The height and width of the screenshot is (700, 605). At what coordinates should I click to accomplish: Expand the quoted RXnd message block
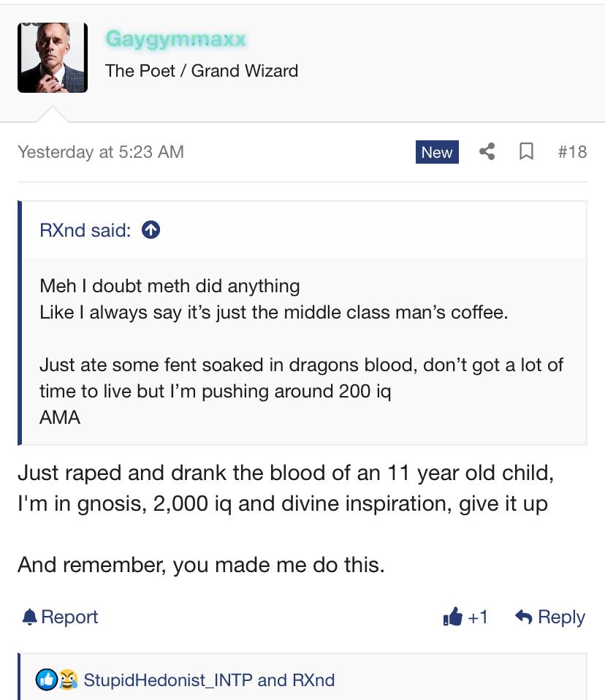[x=303, y=351]
